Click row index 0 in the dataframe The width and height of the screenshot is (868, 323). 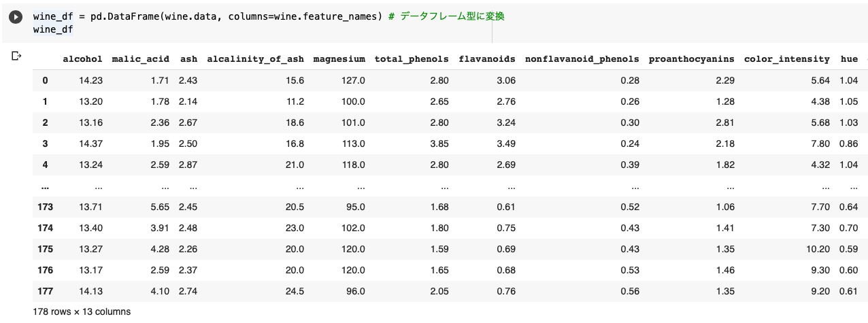(x=46, y=80)
